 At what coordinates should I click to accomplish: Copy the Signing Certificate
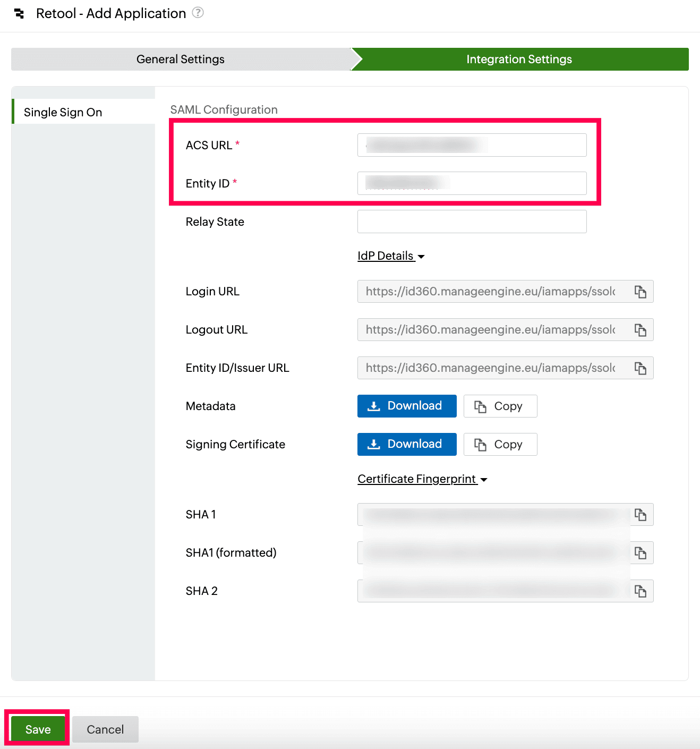coord(500,444)
